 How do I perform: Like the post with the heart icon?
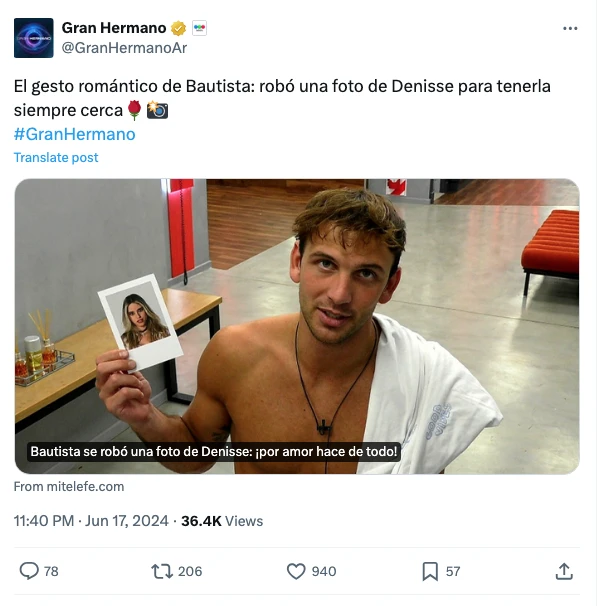(x=296, y=571)
